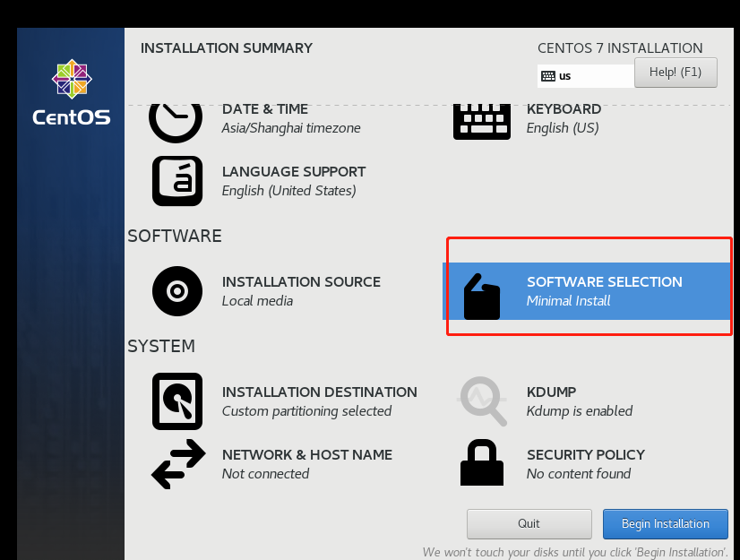Select the SOFTWARE SELECTION label
The height and width of the screenshot is (560, 740).
(605, 282)
